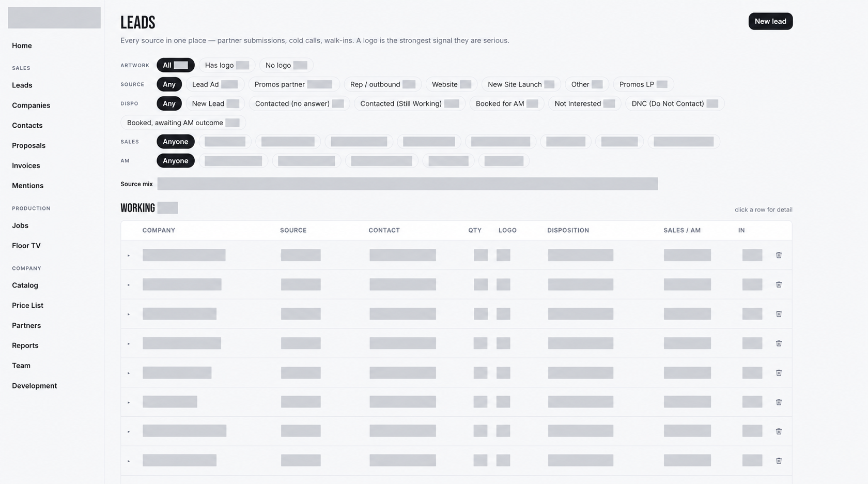Filter source by Rep / outbound
Image resolution: width=868 pixels, height=484 pixels.
pos(383,84)
